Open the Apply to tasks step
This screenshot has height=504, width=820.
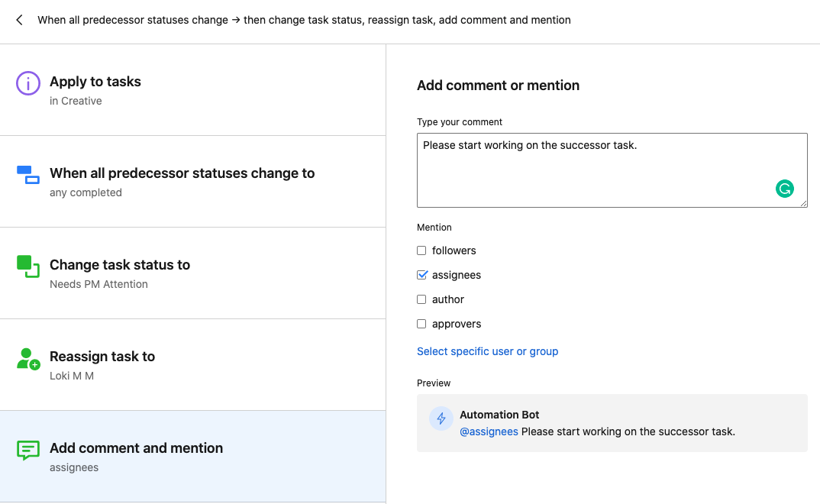point(192,90)
